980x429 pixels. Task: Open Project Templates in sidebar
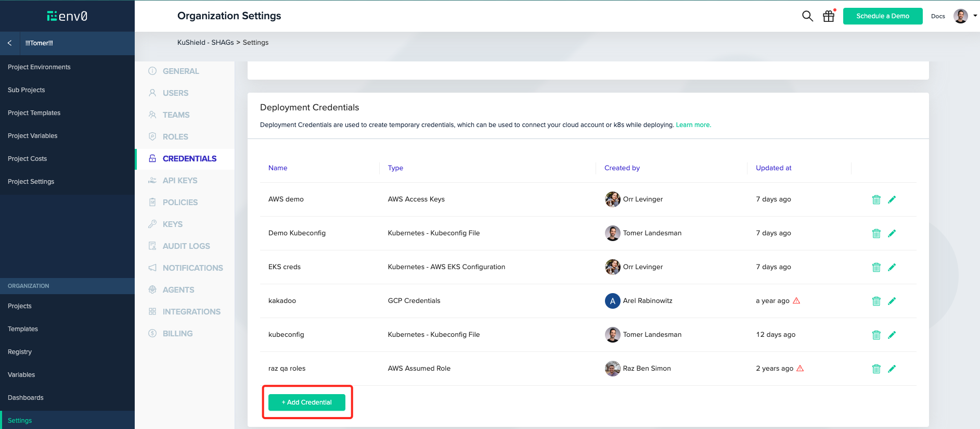[34, 113]
